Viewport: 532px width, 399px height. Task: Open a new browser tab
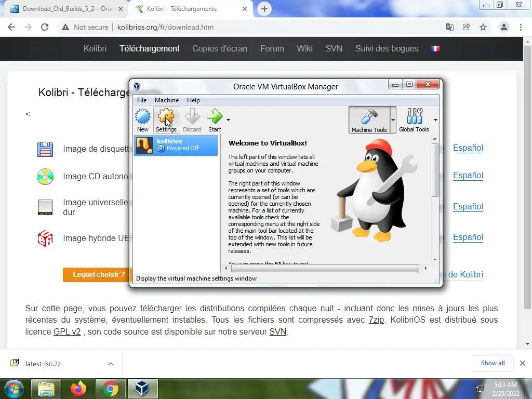tap(264, 9)
